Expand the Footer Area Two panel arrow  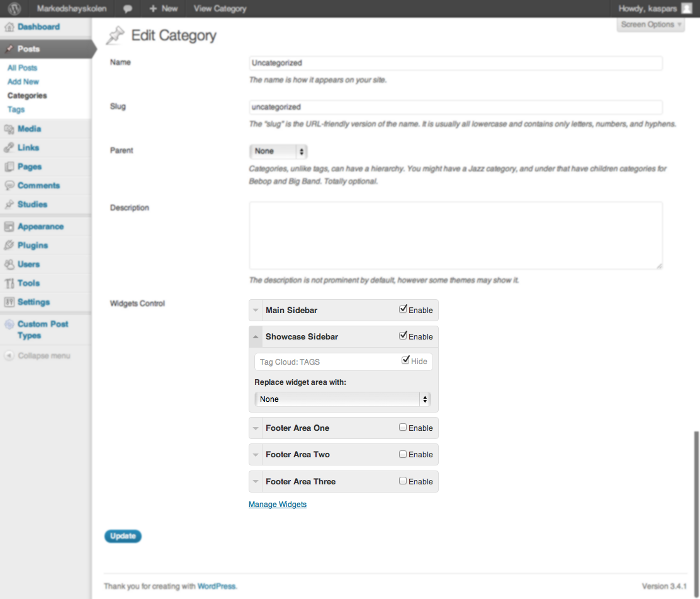pos(256,455)
